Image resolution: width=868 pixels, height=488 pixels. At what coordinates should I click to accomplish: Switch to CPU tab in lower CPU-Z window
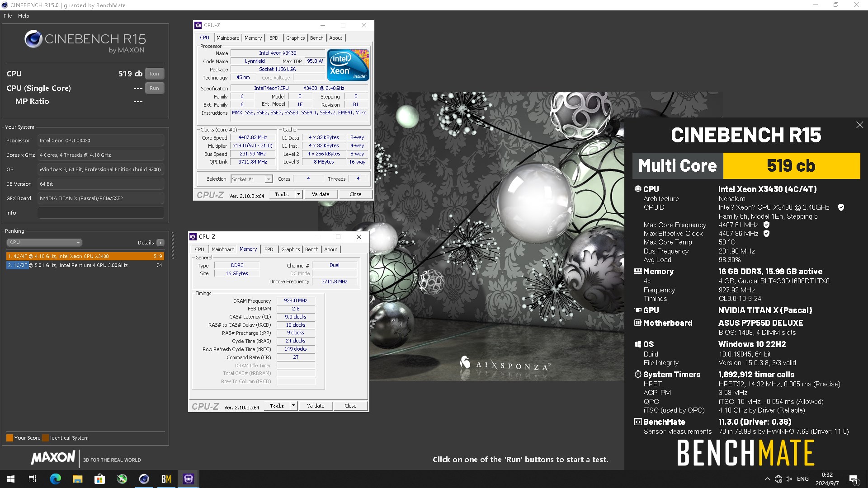coord(199,249)
